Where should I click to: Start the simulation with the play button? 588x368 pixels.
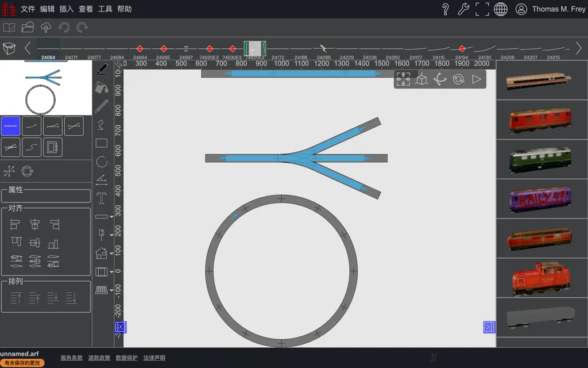476,79
